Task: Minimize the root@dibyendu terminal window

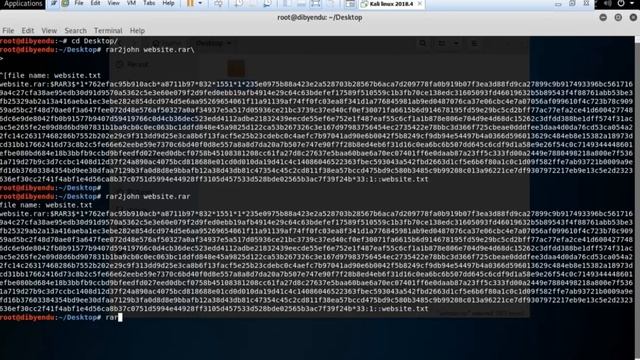Action: pos(603,18)
